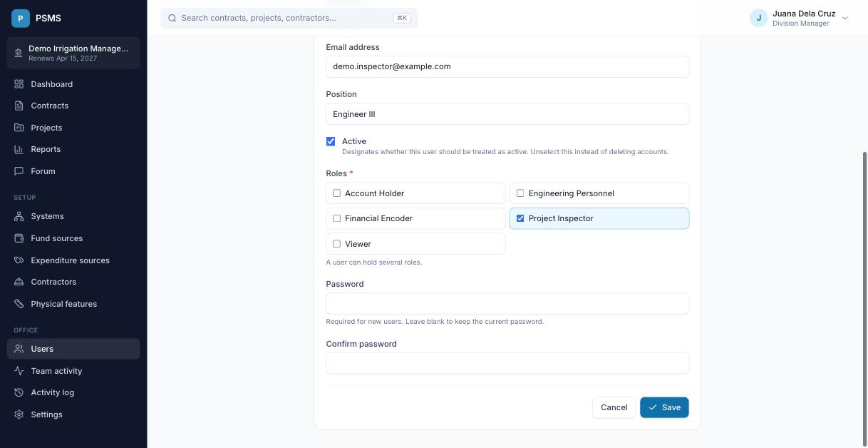
Task: Click the Projects folder icon
Action: click(19, 128)
